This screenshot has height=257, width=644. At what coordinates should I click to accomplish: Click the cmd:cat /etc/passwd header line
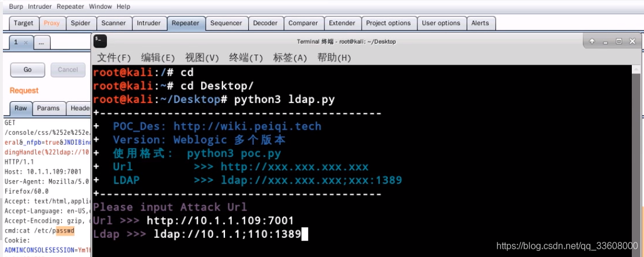(40, 231)
